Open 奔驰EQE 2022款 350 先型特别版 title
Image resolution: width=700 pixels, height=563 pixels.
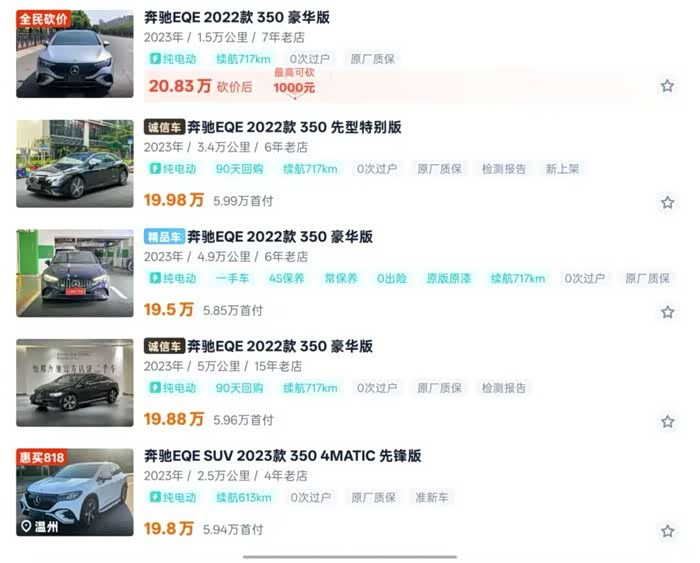coord(294,127)
